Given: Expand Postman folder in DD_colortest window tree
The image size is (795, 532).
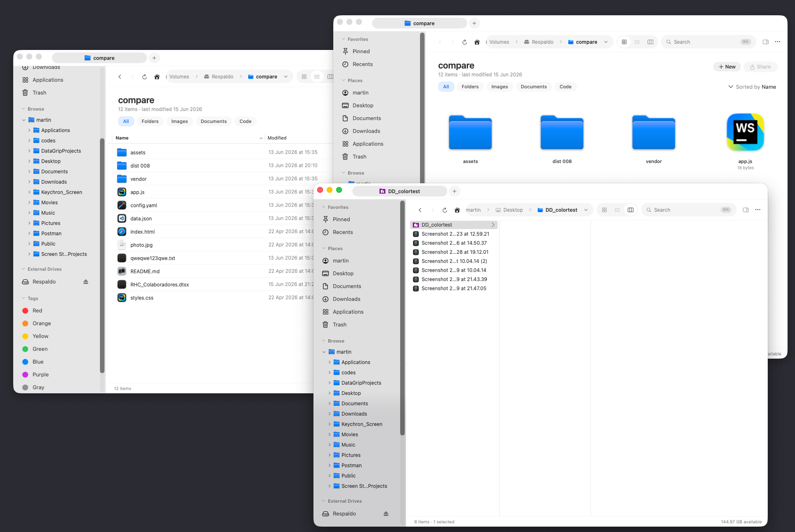Looking at the screenshot, I should [330, 466].
